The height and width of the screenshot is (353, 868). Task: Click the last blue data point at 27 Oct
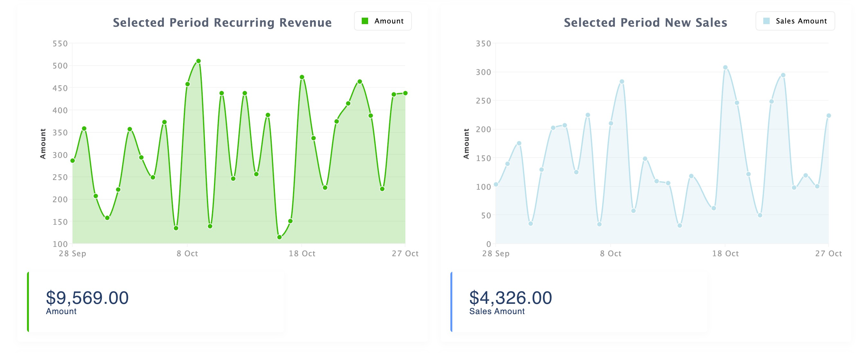coord(829,116)
